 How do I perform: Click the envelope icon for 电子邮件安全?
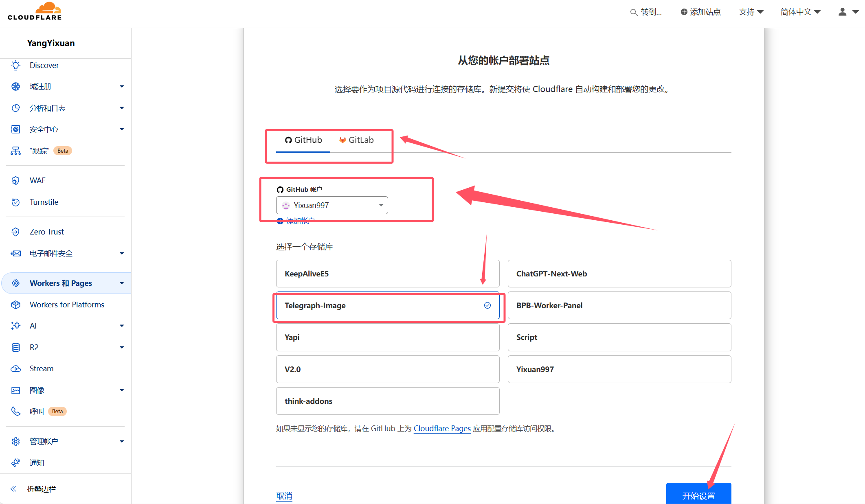pos(15,253)
